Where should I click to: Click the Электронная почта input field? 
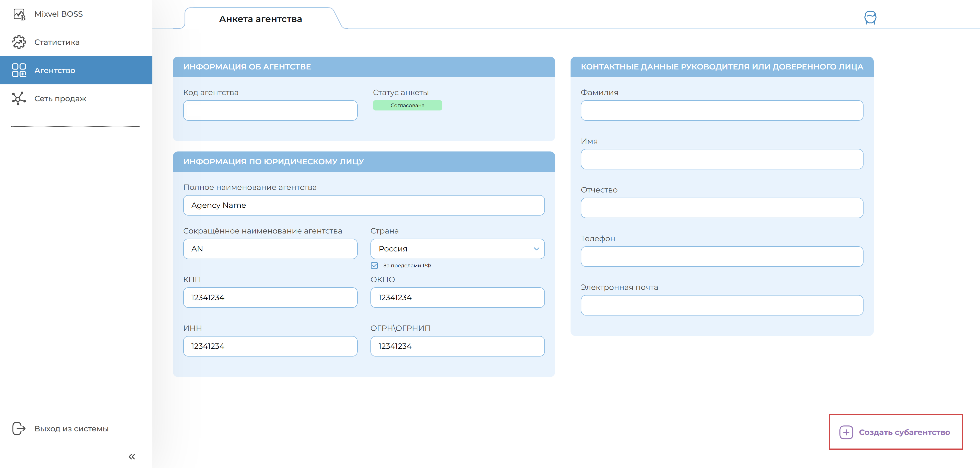coord(722,305)
